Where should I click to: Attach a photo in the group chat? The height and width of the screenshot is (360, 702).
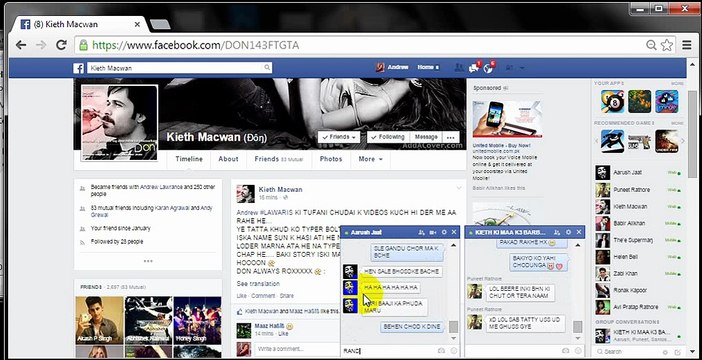point(565,351)
